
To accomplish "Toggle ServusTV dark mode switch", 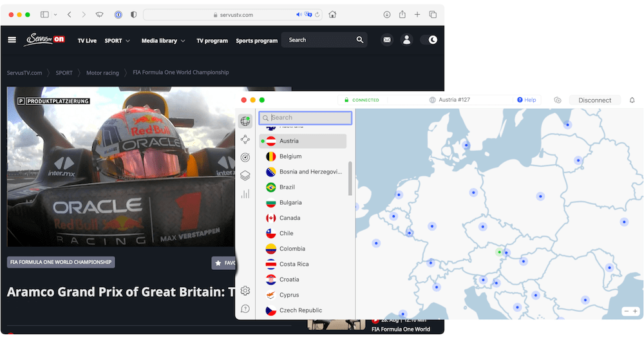I will tap(429, 40).
